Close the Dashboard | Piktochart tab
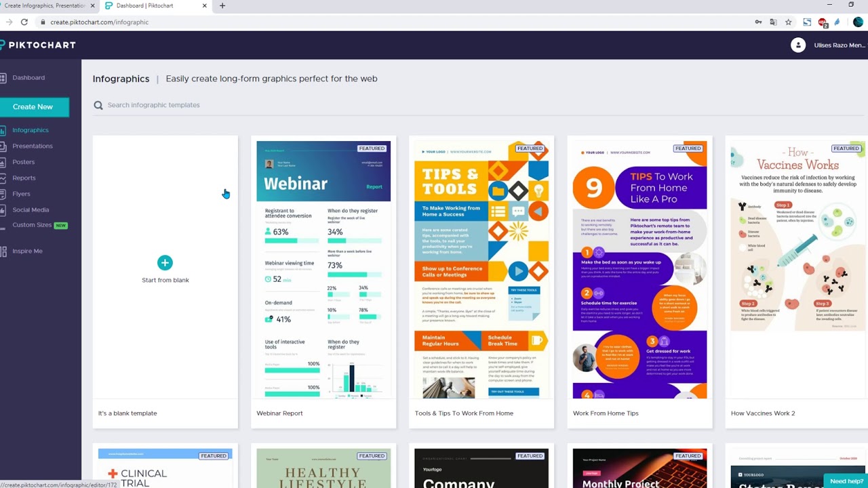This screenshot has height=488, width=868. point(203,5)
